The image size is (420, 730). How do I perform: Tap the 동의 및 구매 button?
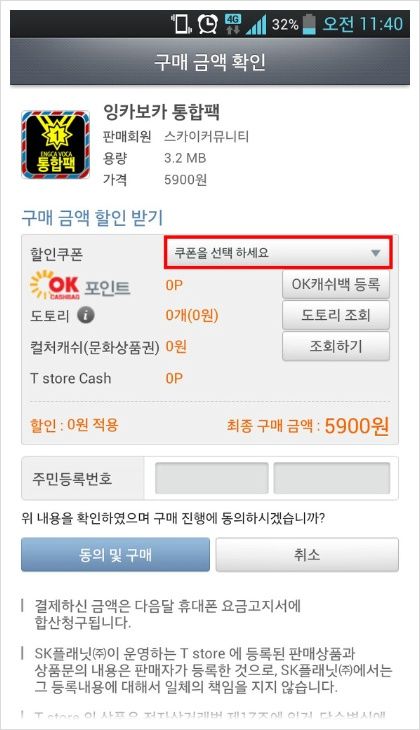115,554
